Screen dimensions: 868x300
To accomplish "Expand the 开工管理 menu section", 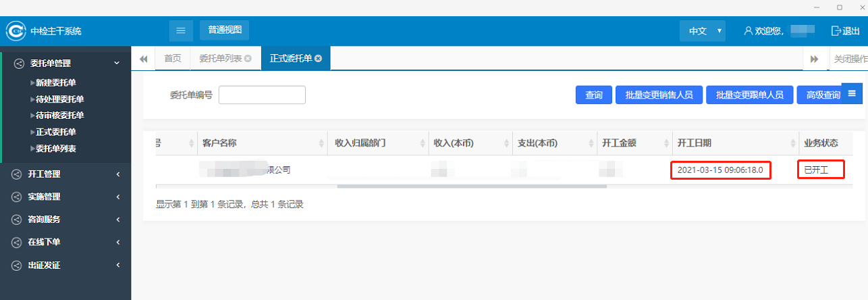I will pos(65,174).
